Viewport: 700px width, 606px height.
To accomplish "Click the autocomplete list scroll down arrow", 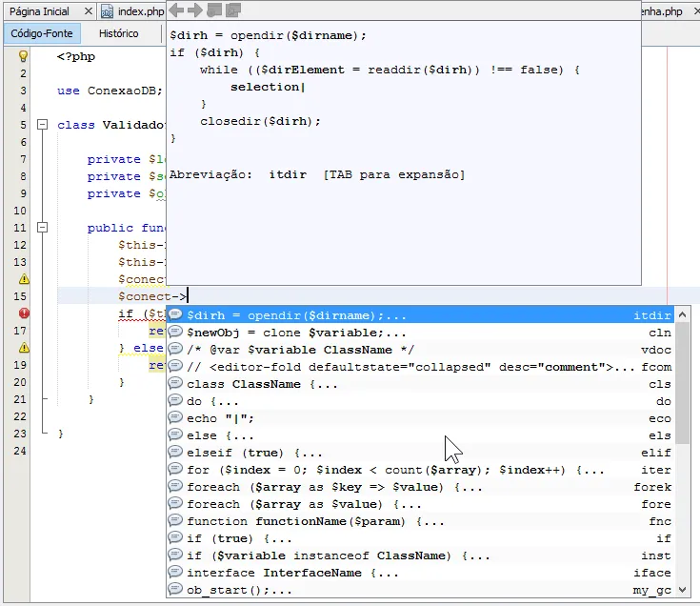I will (x=684, y=590).
